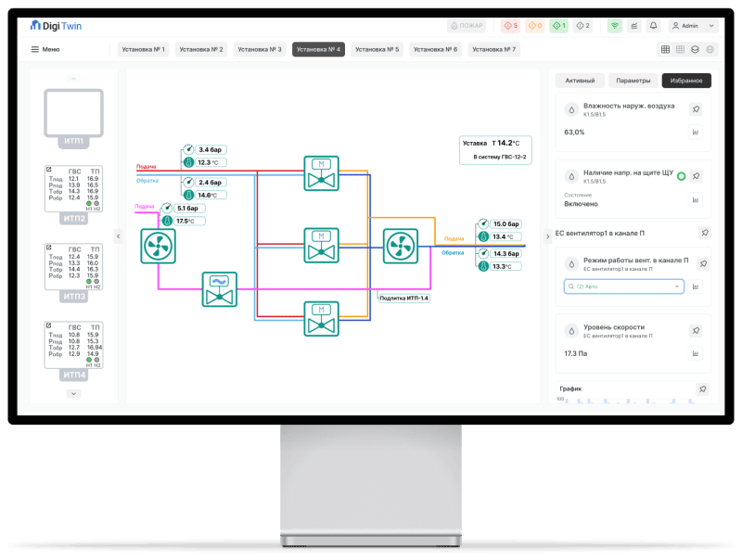Click the left fan unit on diagram
This screenshot has width=742, height=560.
[158, 247]
